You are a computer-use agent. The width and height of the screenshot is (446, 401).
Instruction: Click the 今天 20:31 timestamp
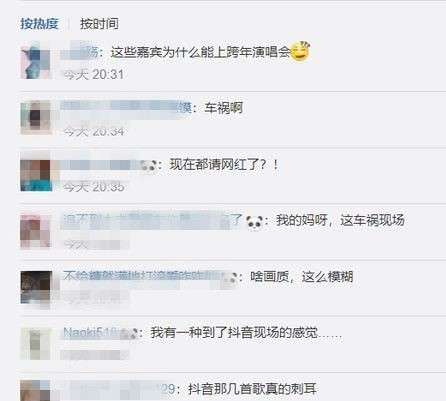(94, 74)
